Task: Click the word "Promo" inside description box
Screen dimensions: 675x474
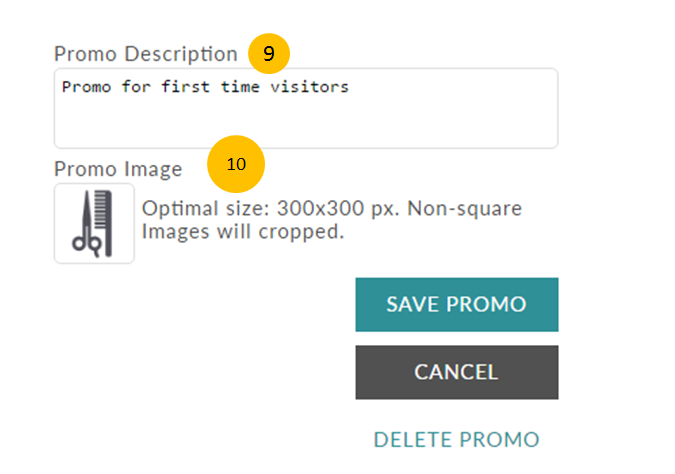Action: pyautogui.click(x=87, y=87)
